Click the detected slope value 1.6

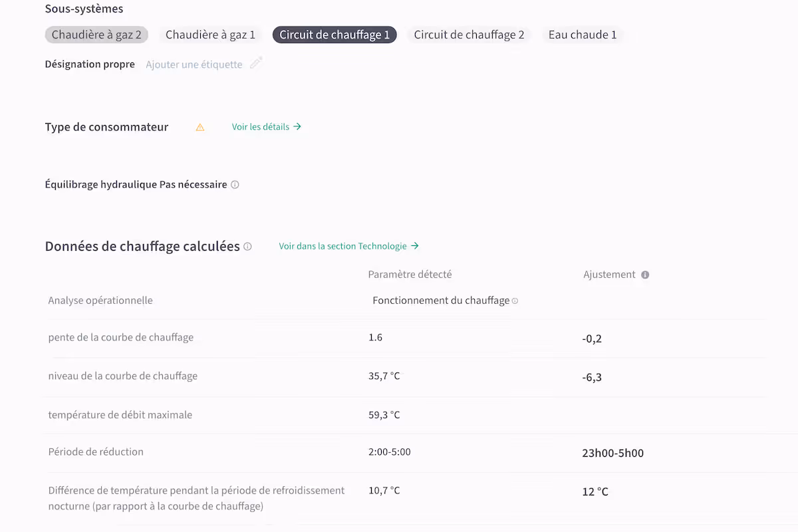(x=375, y=337)
